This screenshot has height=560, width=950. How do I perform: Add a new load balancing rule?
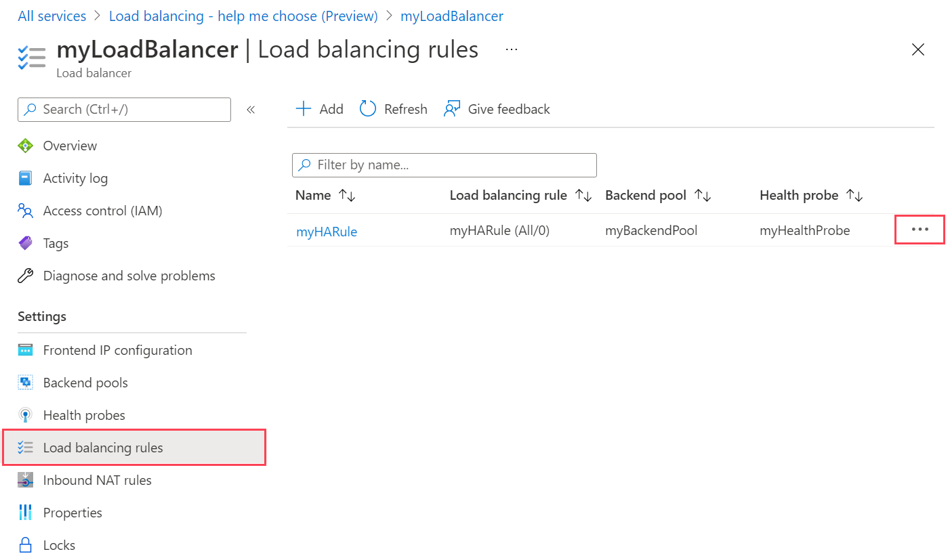(x=320, y=109)
